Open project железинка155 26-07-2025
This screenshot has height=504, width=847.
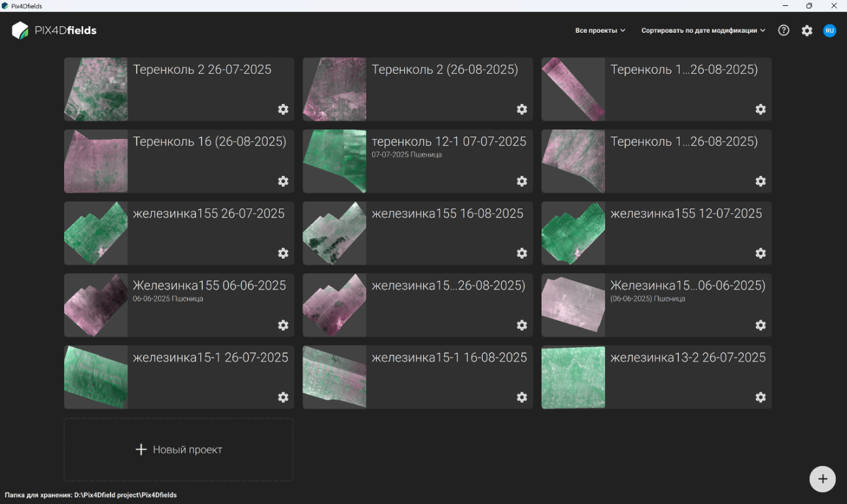[x=179, y=233]
